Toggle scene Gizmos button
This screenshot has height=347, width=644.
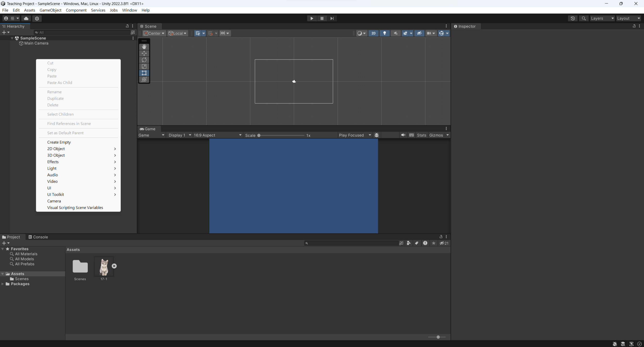pyautogui.click(x=441, y=33)
